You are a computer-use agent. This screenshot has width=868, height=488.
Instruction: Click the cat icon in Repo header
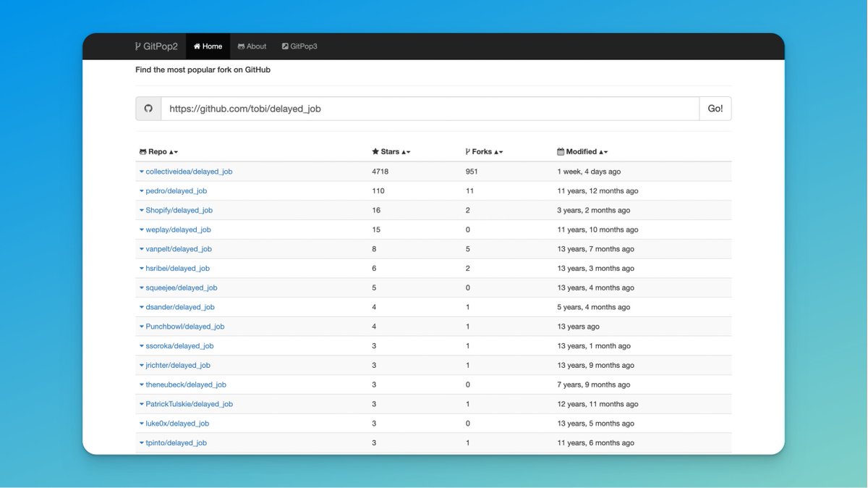coord(142,152)
